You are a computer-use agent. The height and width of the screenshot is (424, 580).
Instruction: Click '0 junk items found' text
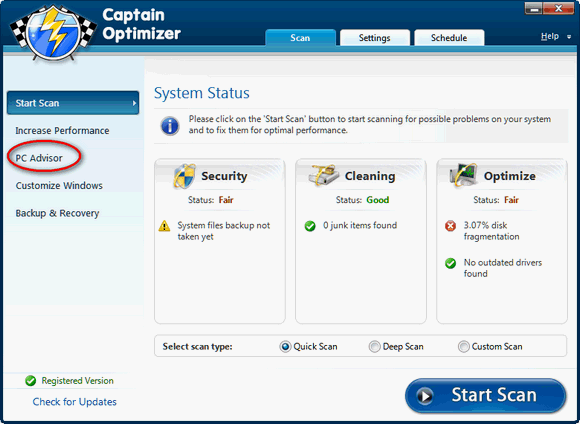coord(360,225)
